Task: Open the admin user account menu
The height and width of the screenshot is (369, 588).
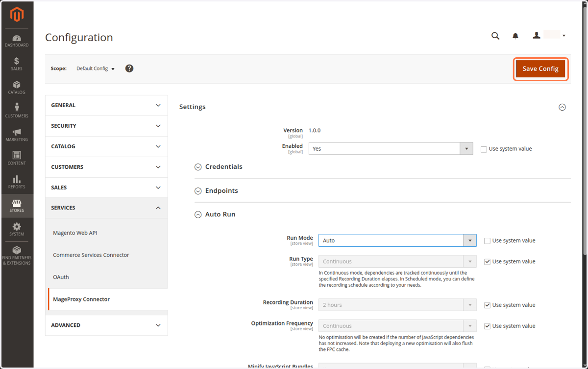Action: (x=549, y=35)
